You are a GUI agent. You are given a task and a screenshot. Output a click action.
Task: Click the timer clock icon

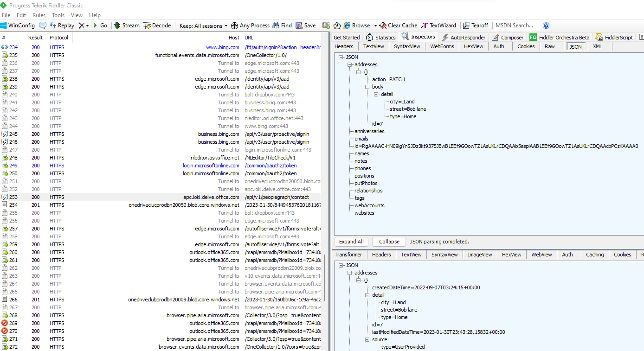(x=337, y=26)
